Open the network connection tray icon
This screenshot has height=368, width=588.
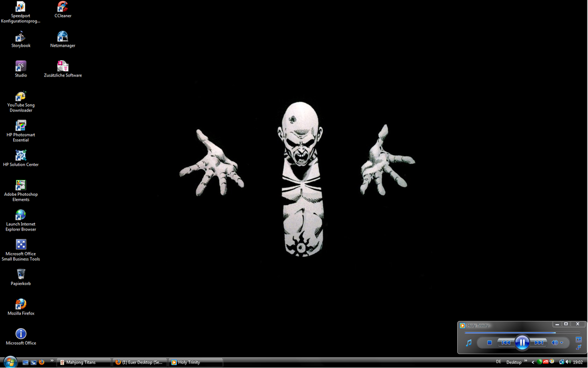[562, 362]
